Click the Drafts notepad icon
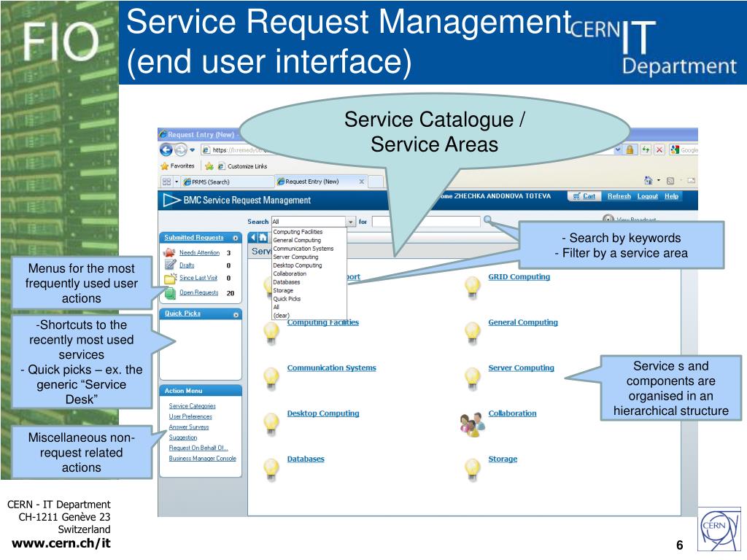The width and height of the screenshot is (747, 560). coord(169,265)
